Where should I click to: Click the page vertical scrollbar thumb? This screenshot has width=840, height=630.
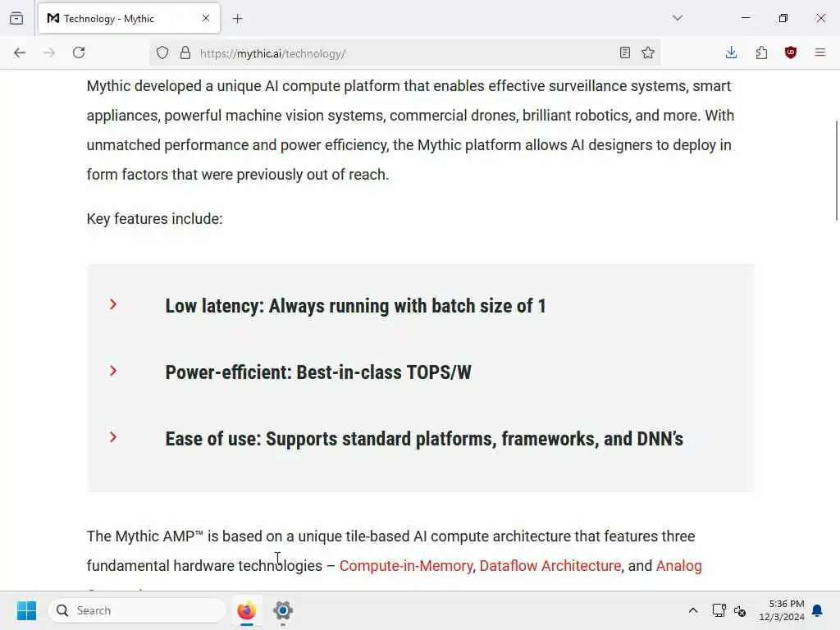click(x=836, y=171)
